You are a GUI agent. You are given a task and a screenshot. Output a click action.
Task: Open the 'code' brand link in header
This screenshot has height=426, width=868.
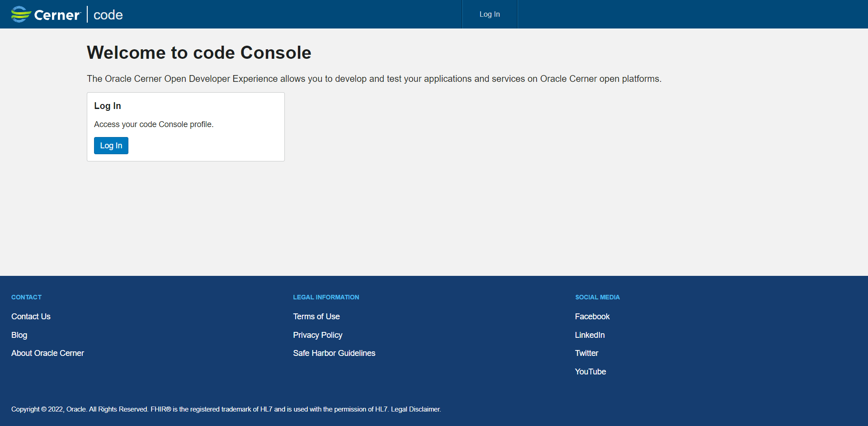pos(108,15)
